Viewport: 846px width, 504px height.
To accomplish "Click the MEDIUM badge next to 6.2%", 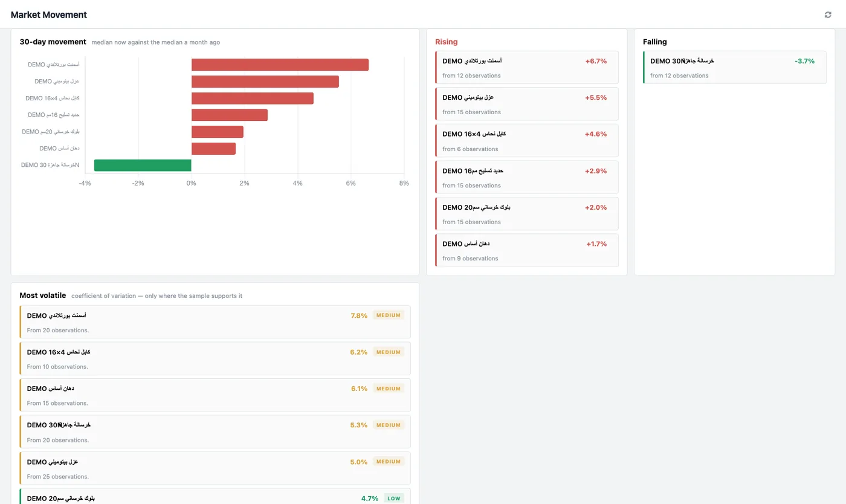I will pos(389,352).
